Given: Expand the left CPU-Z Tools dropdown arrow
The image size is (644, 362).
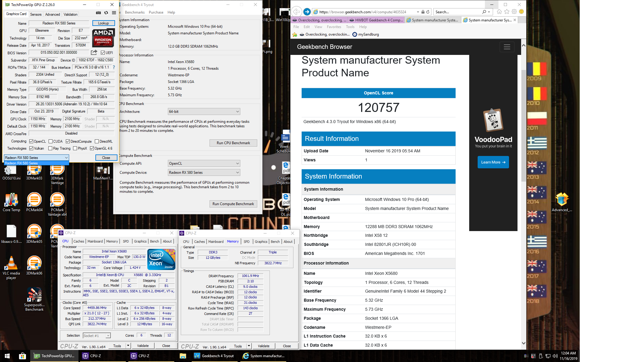Looking at the screenshot, I should coord(128,346).
